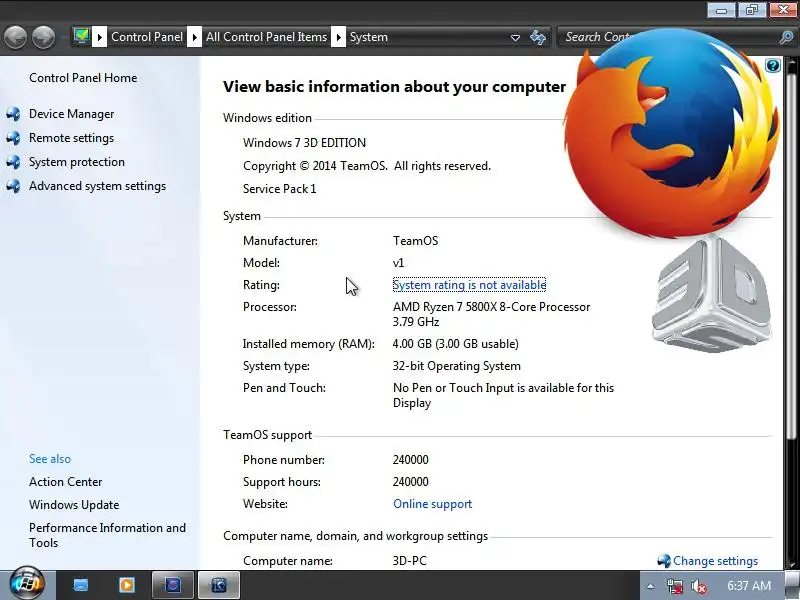
Task: Click the scrollbar down arrow
Action: point(791,564)
